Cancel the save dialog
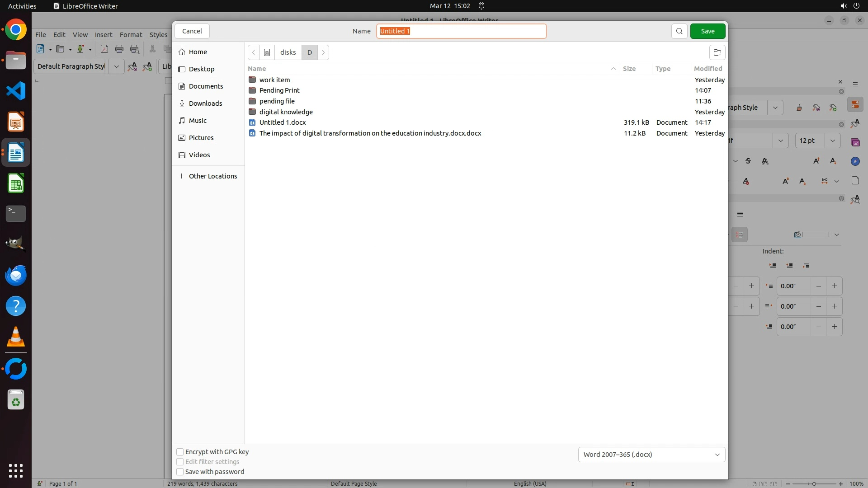 coord(192,31)
